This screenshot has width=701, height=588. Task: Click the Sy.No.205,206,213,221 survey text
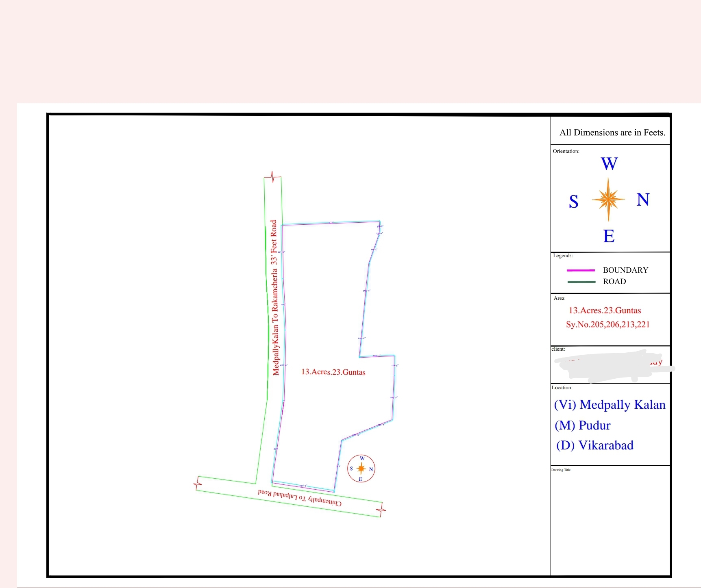tap(607, 324)
